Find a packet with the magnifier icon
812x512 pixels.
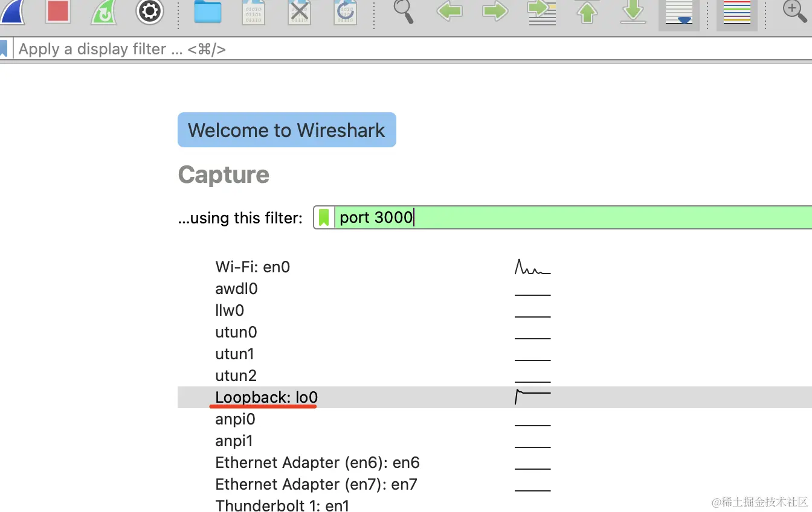click(404, 11)
